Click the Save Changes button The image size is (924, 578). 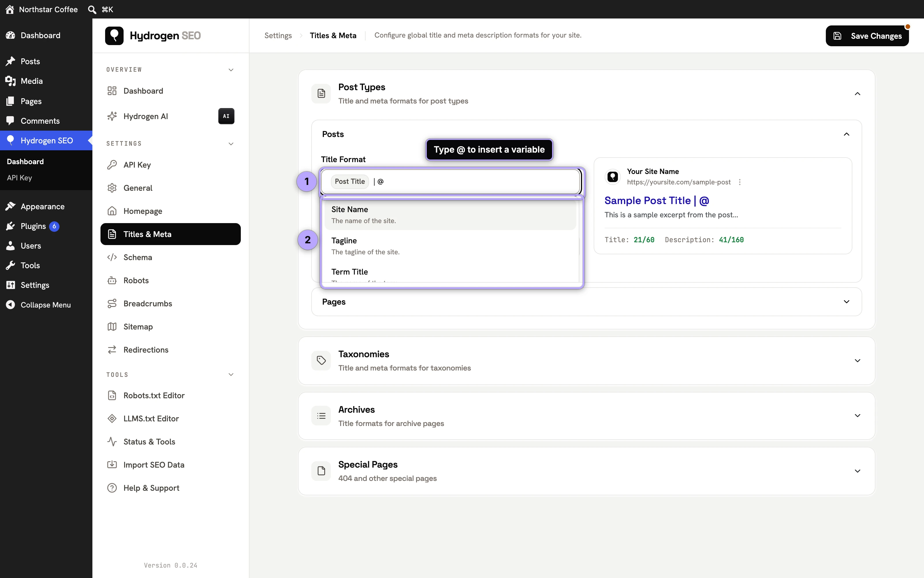coord(867,36)
